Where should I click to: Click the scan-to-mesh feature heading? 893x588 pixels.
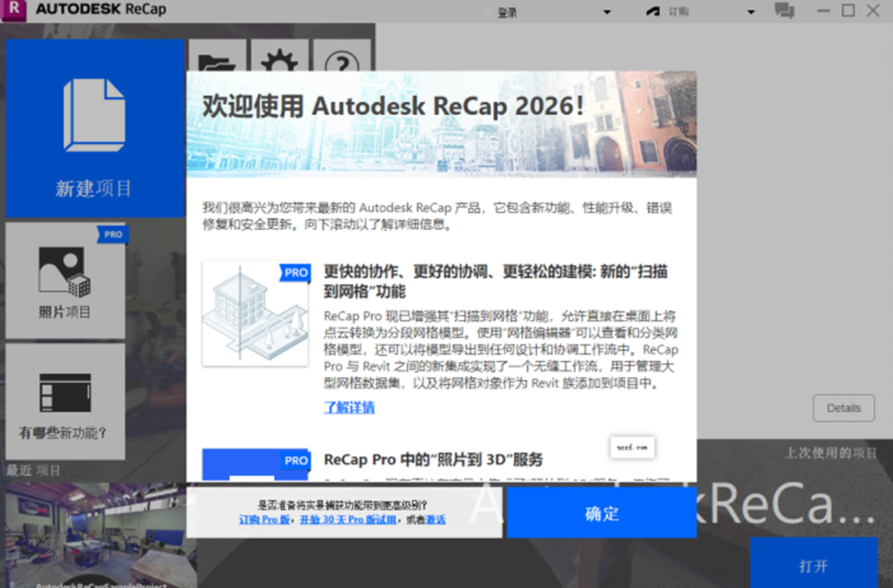(x=496, y=281)
